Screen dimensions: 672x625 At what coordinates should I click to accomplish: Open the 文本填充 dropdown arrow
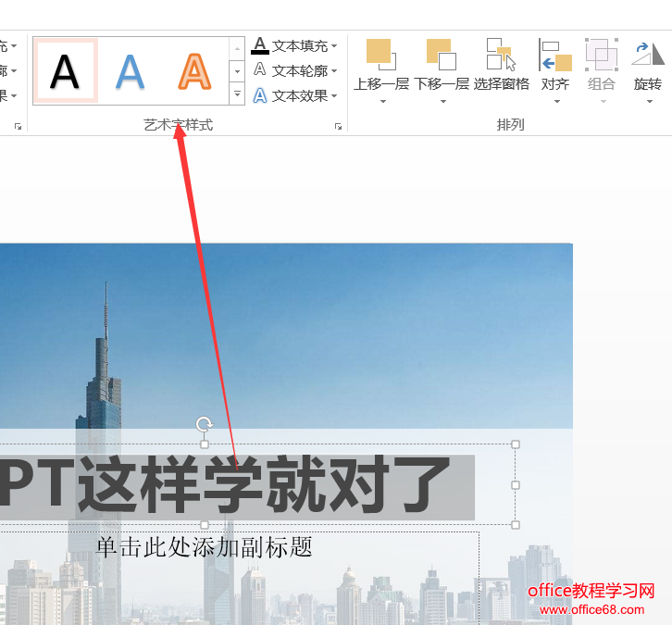[x=334, y=45]
